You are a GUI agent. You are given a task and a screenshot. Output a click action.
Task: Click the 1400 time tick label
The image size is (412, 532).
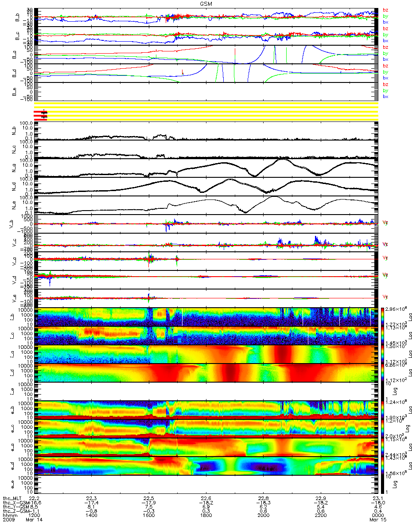click(x=92, y=516)
